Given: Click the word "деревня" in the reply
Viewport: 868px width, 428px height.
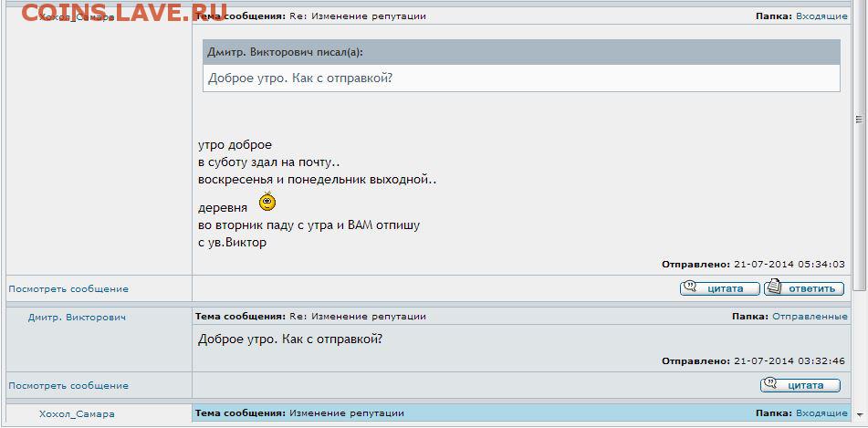Looking at the screenshot, I should [223, 209].
